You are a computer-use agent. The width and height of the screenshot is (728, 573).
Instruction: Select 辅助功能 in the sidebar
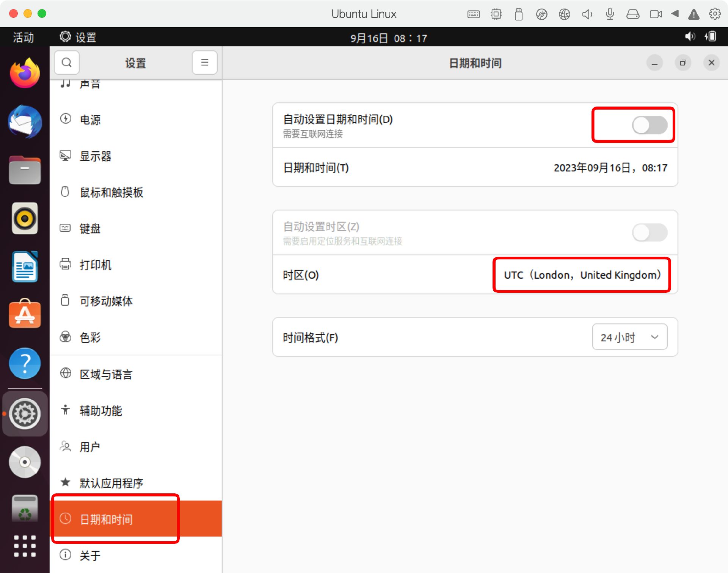(x=136, y=411)
